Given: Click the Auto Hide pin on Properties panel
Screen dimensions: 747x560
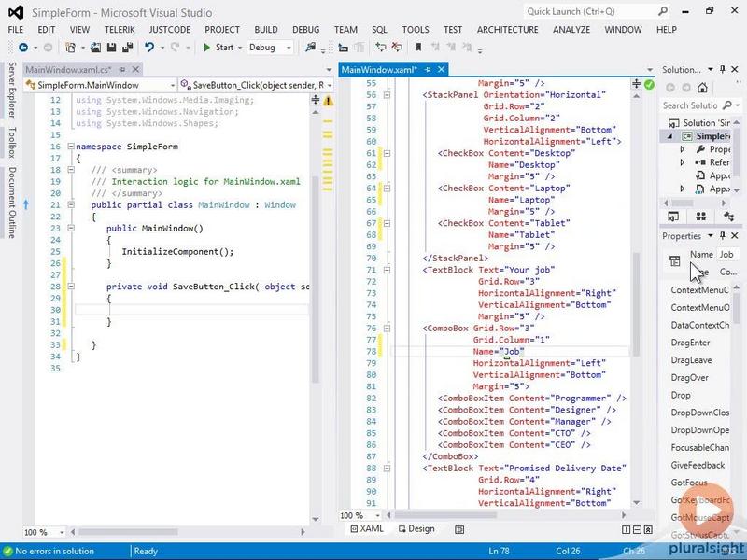Looking at the screenshot, I should pos(723,236).
